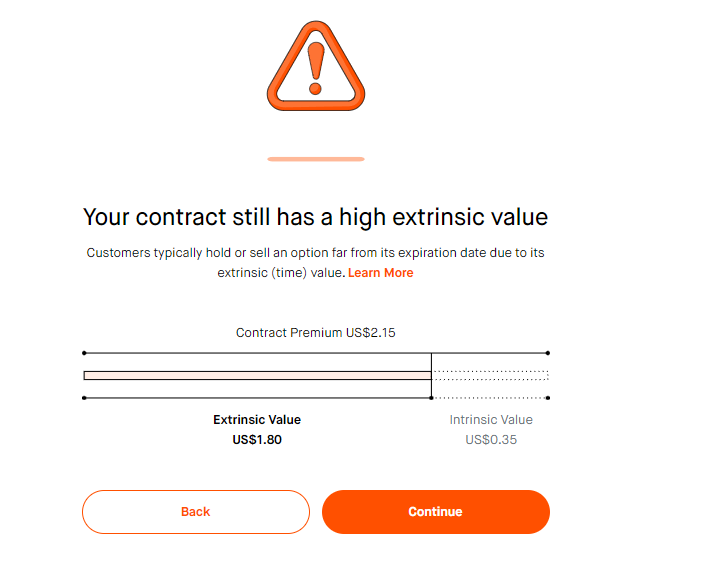Click the shaded extrinsic value bar
Image resolution: width=717 pixels, height=579 pixels.
tap(257, 375)
